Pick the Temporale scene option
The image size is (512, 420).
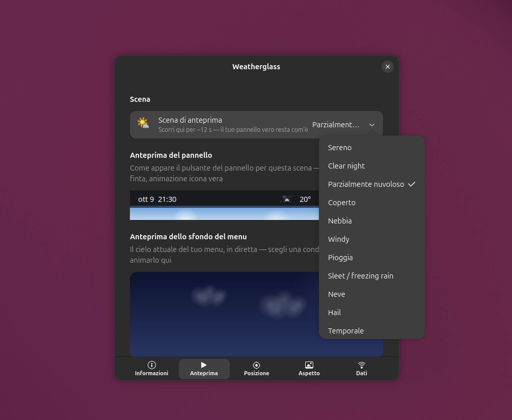click(x=371, y=330)
